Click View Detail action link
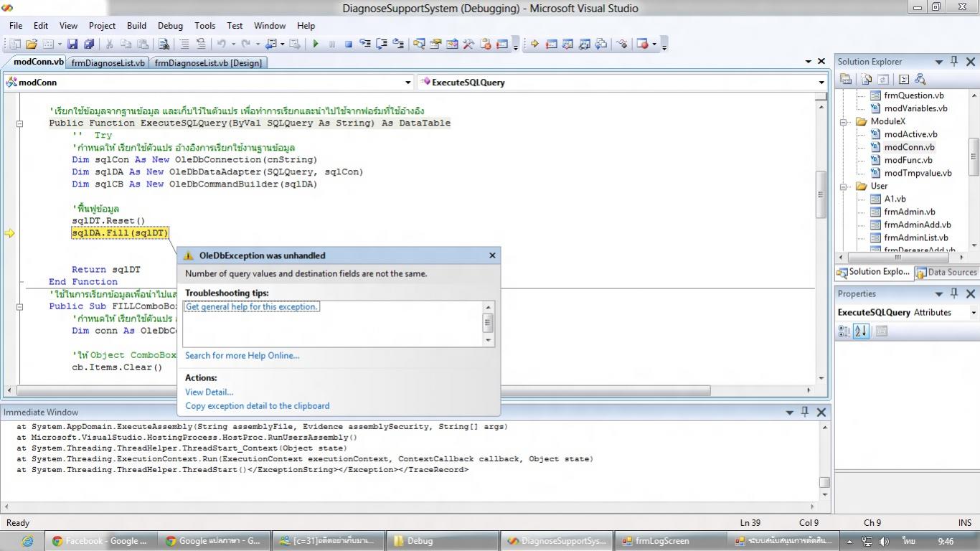 pos(209,392)
